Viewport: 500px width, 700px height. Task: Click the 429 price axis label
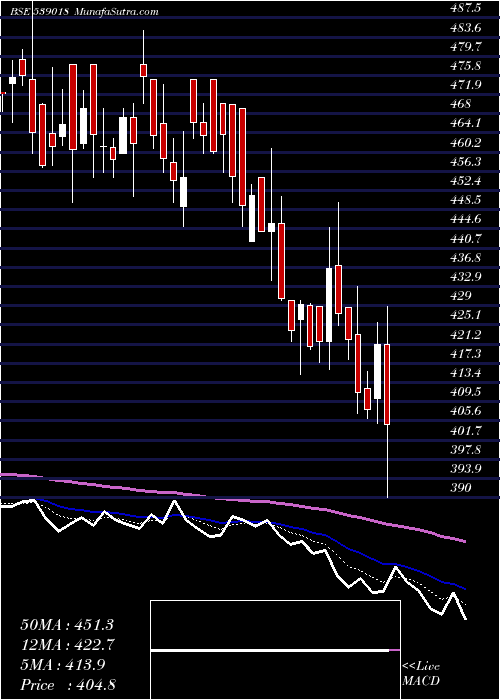(x=462, y=296)
